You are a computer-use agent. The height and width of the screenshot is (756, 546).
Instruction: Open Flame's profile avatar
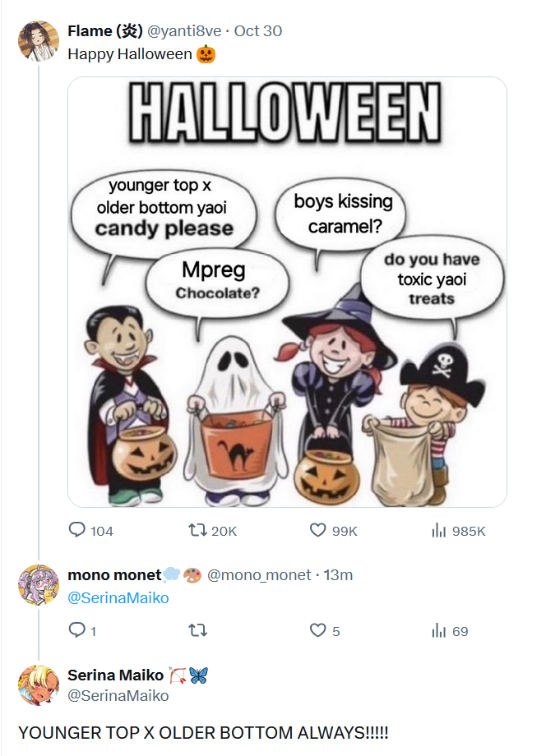(x=39, y=41)
